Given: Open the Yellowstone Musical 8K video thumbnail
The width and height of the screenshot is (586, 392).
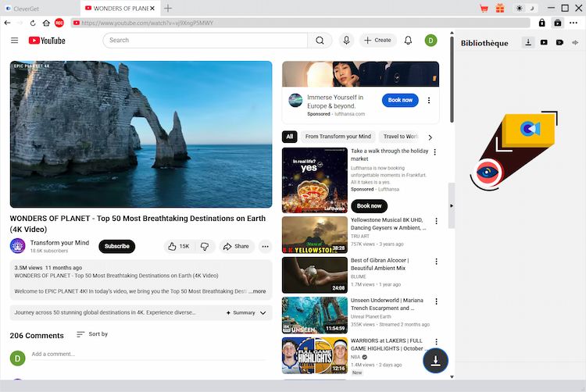Looking at the screenshot, I should [314, 234].
